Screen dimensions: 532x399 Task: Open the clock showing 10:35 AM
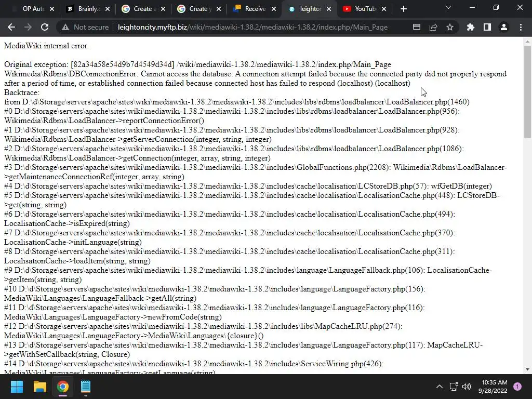coord(493,387)
